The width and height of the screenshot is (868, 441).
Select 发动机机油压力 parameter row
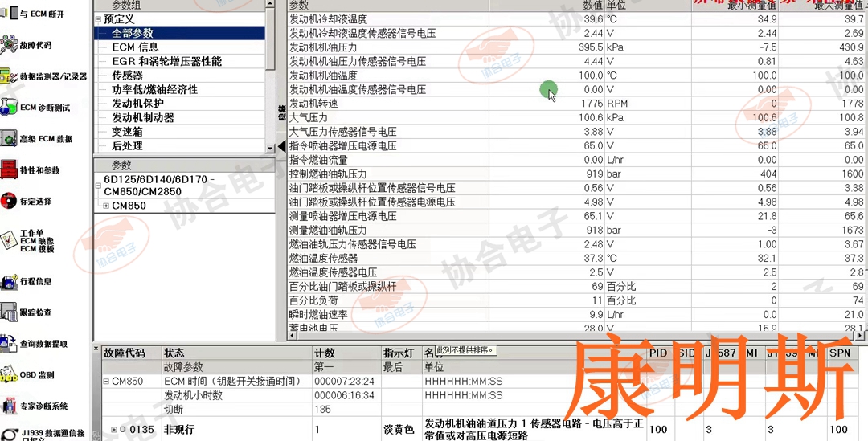(x=575, y=47)
